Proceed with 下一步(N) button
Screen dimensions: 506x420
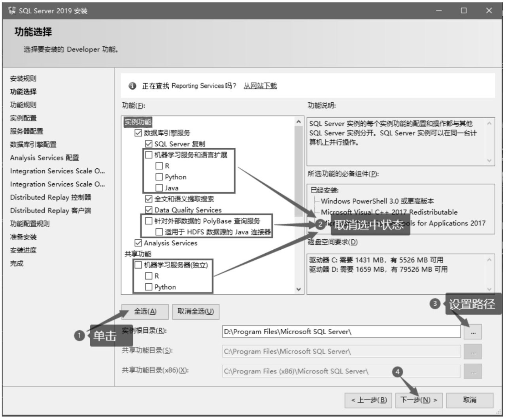click(x=419, y=400)
